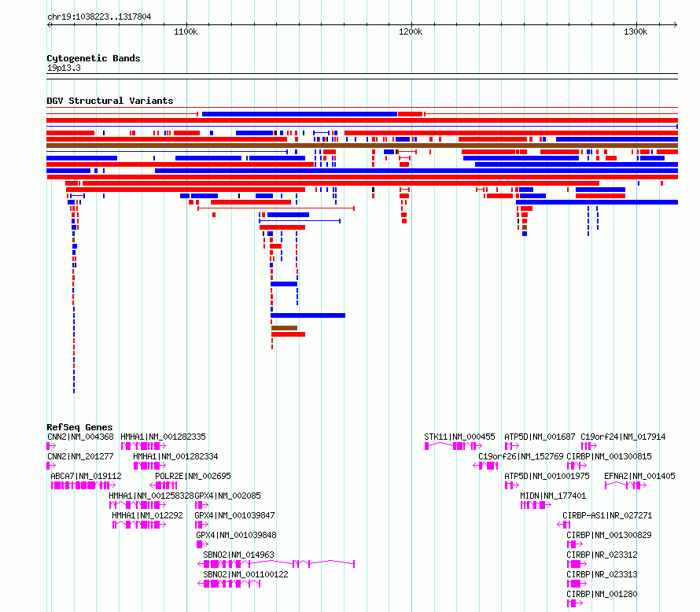Click the Cytogenetic Bands track title
700x612 pixels.
(x=94, y=58)
